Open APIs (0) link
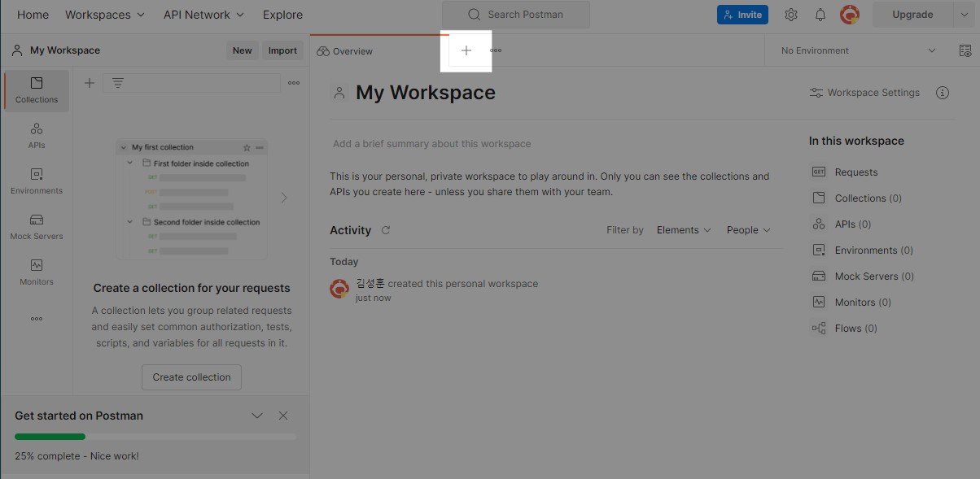Viewport: 980px width, 479px height. pyautogui.click(x=842, y=224)
